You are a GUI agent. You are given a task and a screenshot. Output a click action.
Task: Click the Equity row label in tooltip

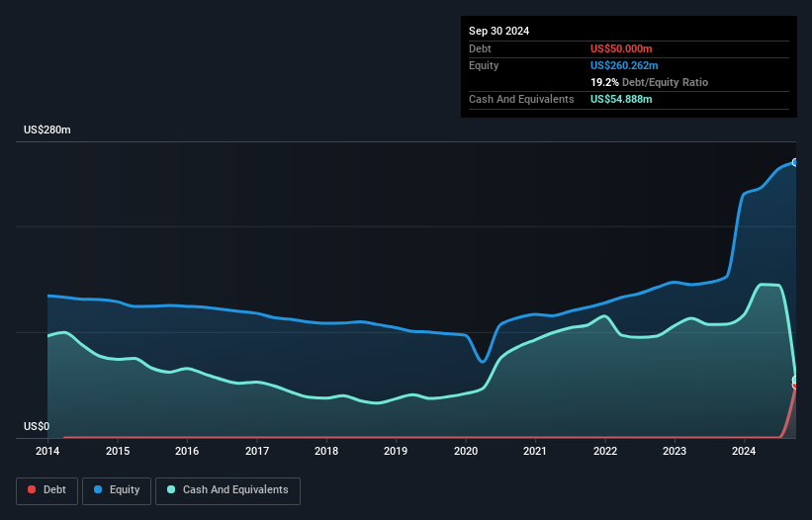pos(484,65)
